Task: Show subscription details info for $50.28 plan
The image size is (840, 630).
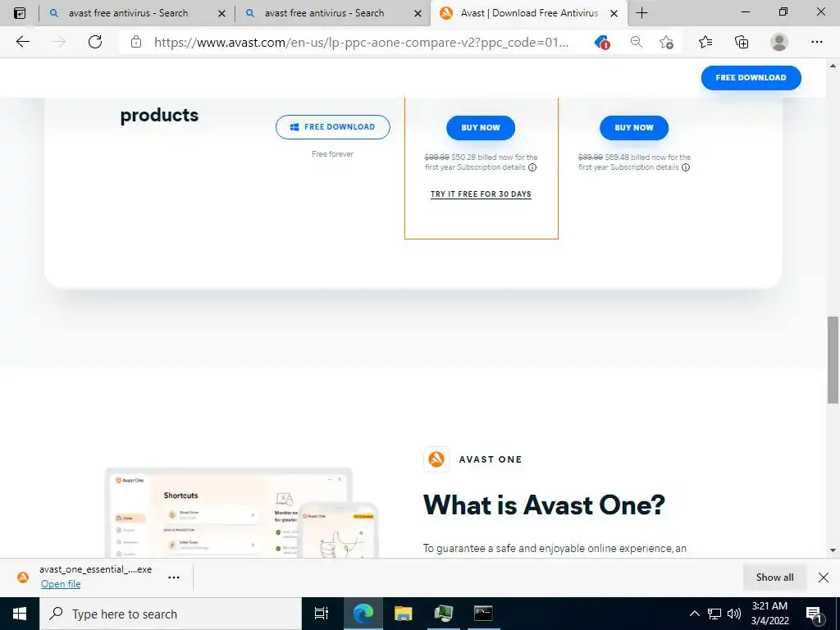Action: [x=532, y=167]
